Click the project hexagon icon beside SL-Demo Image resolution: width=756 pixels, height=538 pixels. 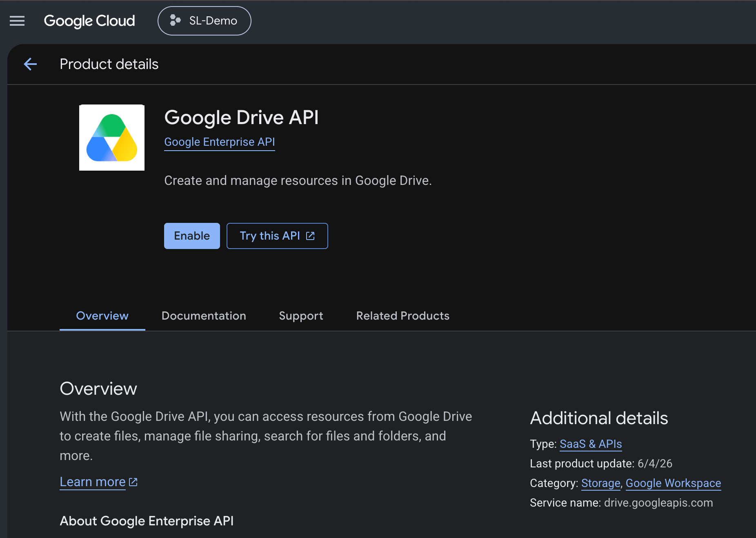[175, 20]
